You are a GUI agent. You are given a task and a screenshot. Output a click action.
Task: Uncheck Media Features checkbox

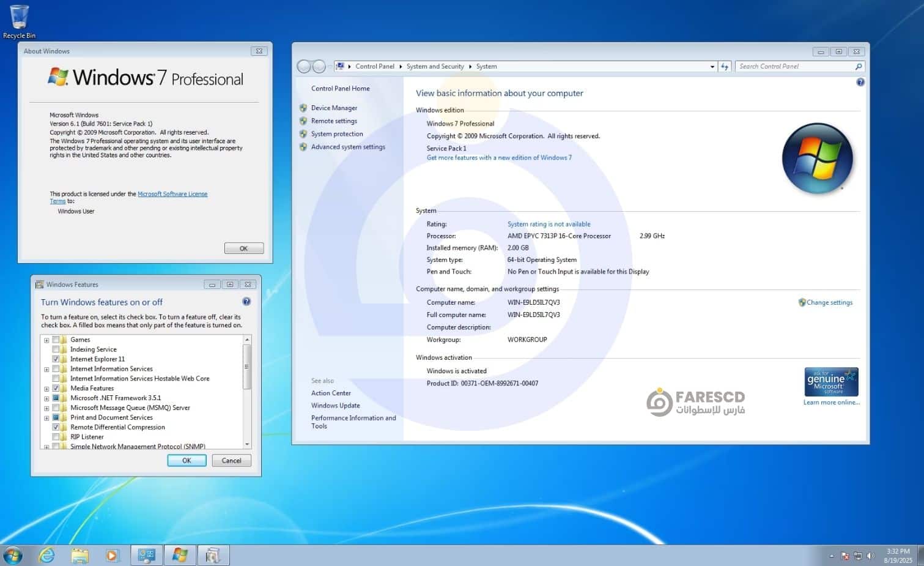56,388
